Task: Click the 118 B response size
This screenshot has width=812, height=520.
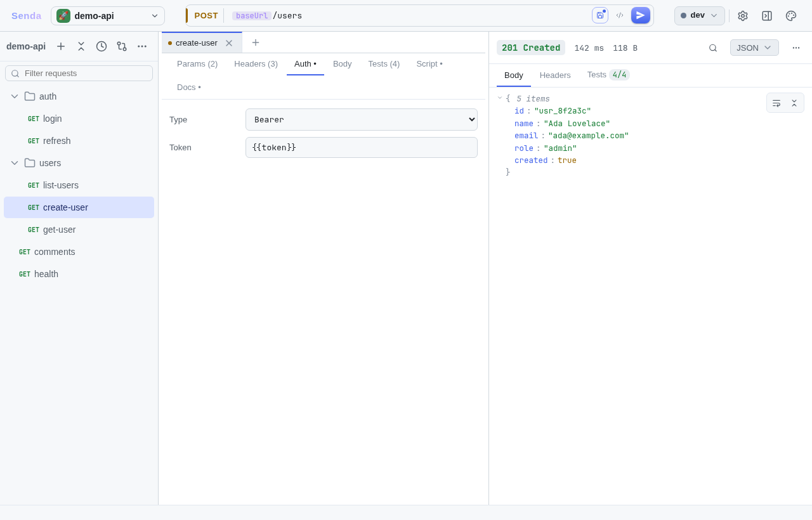Action: tap(625, 48)
